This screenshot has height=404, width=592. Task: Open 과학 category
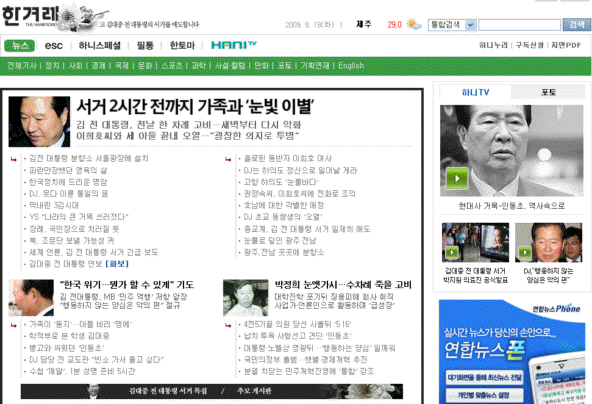click(199, 65)
